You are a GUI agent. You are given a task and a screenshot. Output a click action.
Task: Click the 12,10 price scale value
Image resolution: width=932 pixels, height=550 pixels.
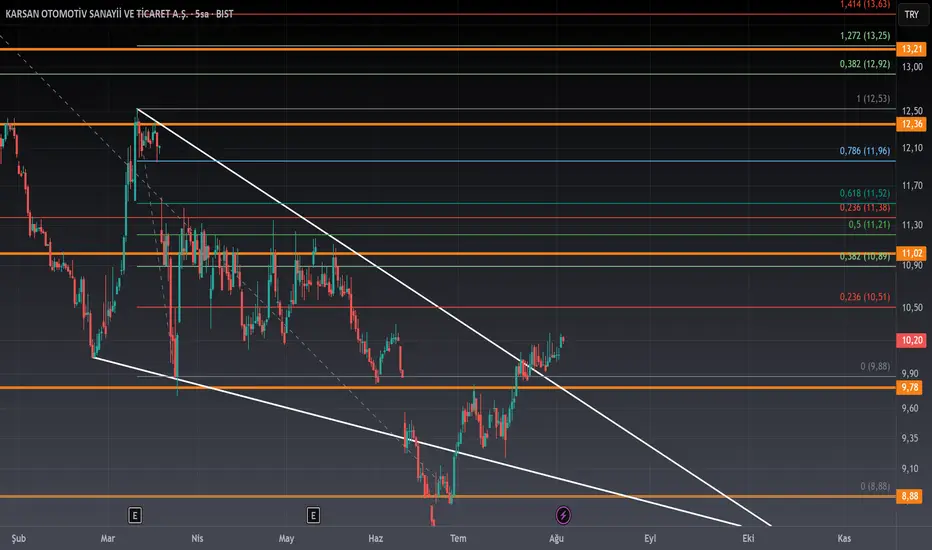pos(912,148)
